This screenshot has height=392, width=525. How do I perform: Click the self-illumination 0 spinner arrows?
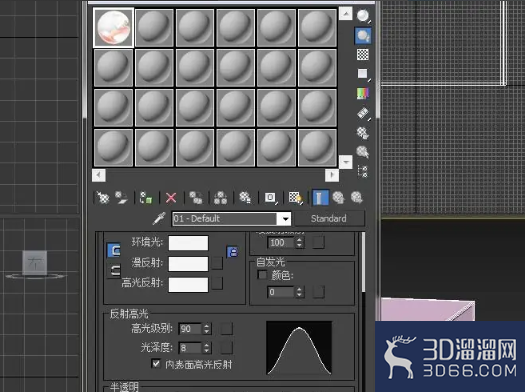point(299,292)
